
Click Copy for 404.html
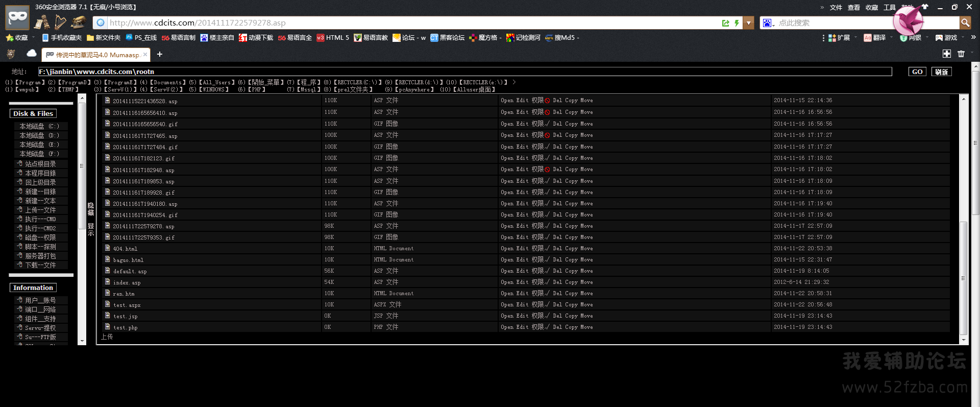tap(571, 249)
